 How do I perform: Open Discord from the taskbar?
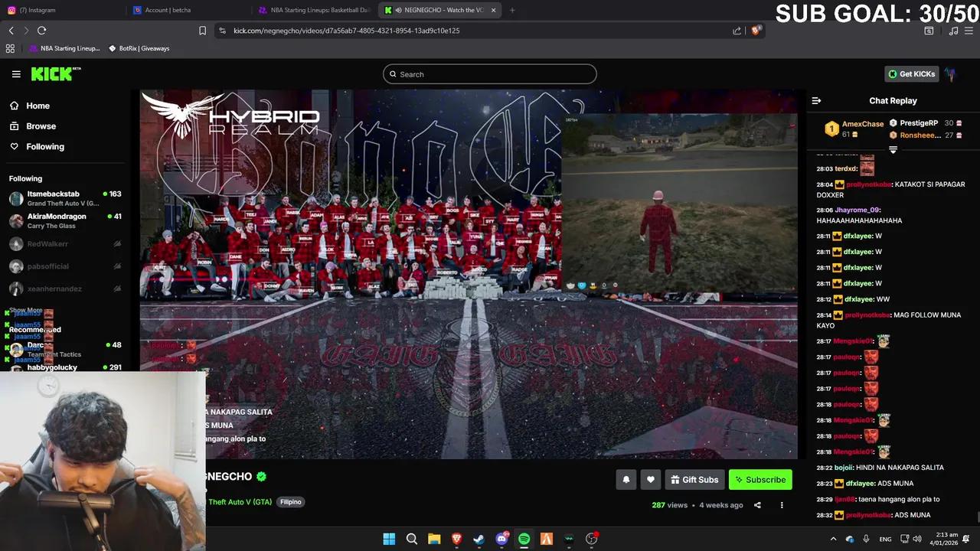pyautogui.click(x=501, y=539)
